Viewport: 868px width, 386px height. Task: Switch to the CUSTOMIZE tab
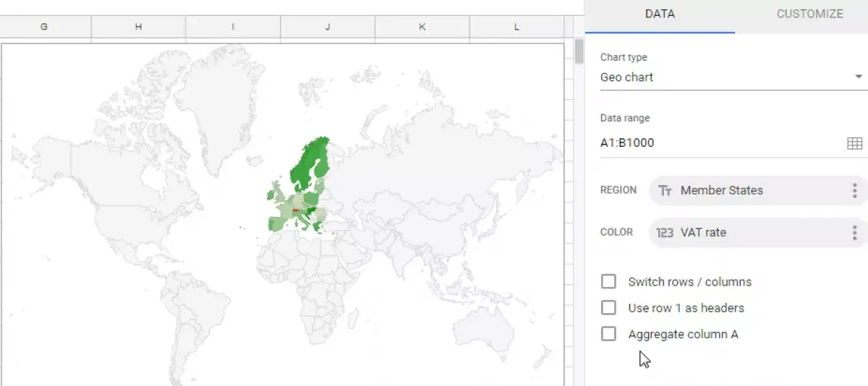[809, 14]
